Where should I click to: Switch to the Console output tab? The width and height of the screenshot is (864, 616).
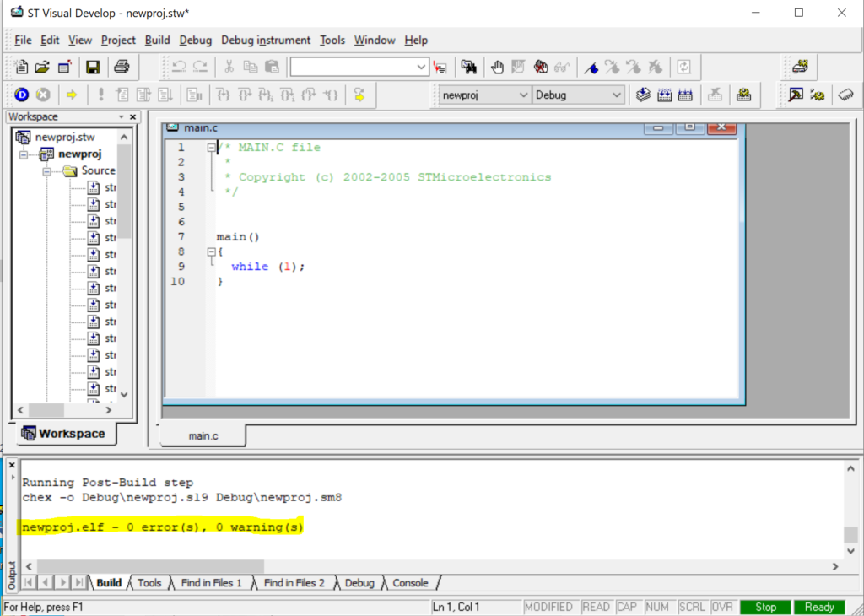pos(410,582)
